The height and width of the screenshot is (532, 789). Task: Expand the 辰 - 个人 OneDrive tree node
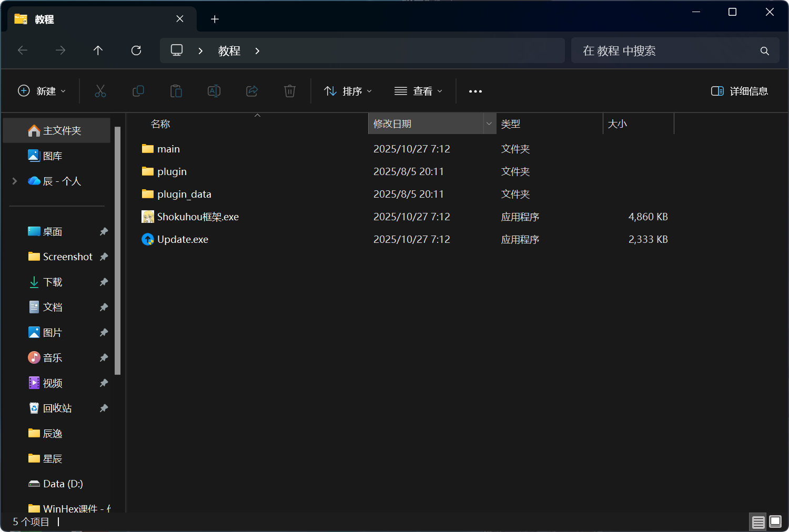coord(15,181)
